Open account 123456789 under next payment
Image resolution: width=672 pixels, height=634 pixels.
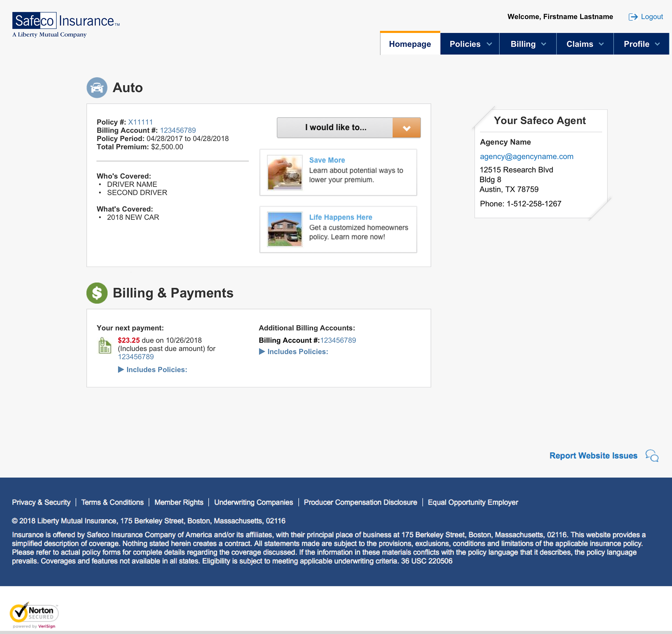(x=136, y=357)
